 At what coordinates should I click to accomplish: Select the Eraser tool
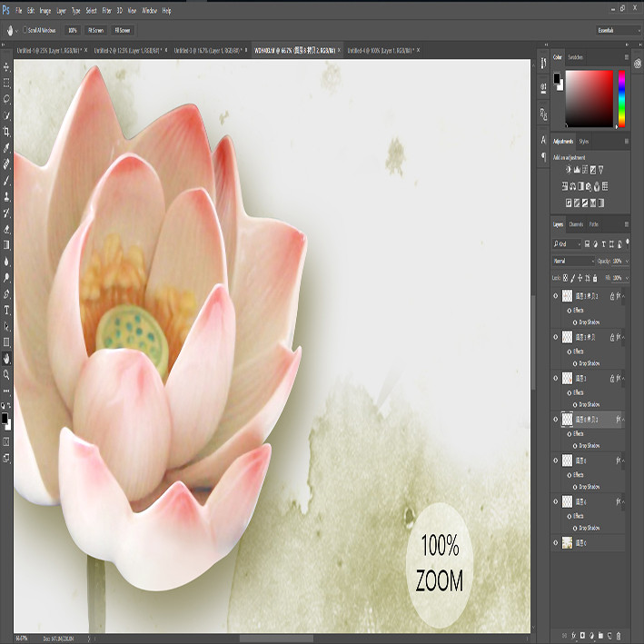(x=6, y=229)
